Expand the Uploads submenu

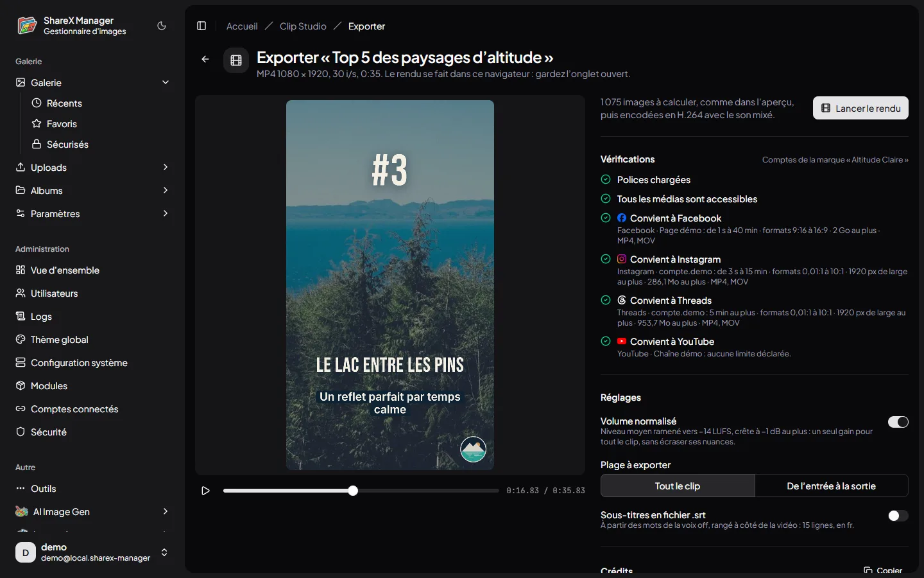(166, 167)
